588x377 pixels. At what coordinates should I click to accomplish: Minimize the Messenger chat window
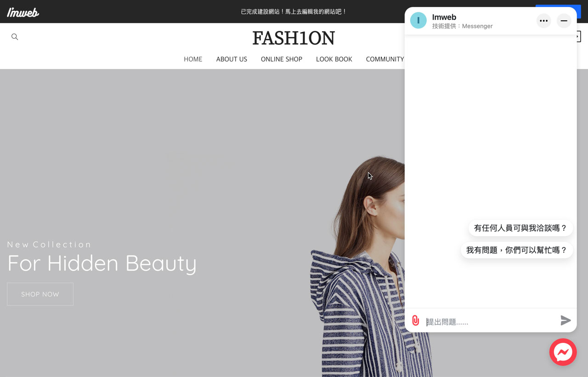(x=564, y=21)
